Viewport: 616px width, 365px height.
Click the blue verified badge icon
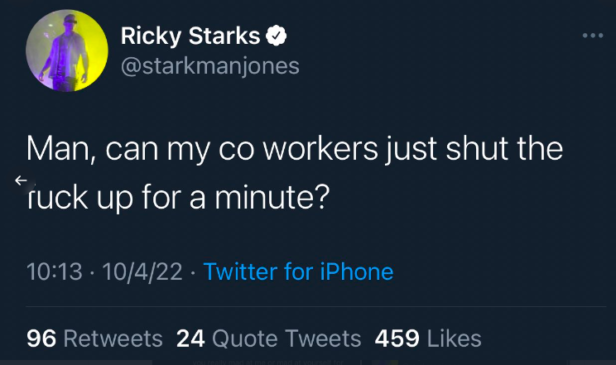pyautogui.click(x=276, y=36)
